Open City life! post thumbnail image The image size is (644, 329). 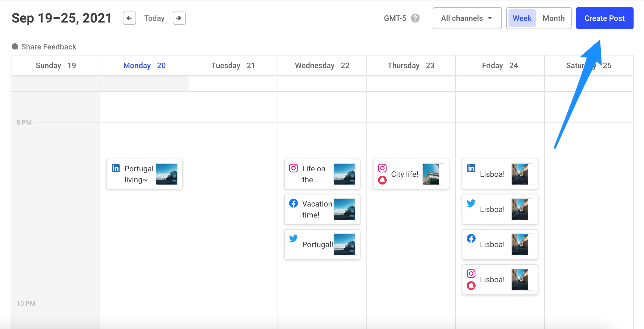(431, 174)
